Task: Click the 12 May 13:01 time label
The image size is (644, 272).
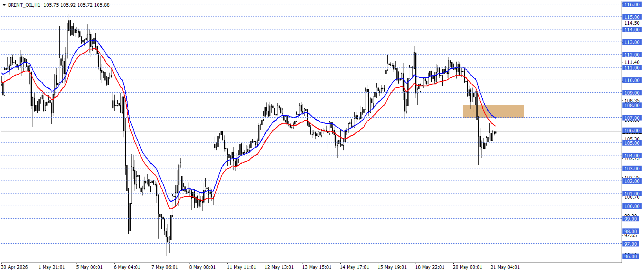Action: tap(279, 267)
